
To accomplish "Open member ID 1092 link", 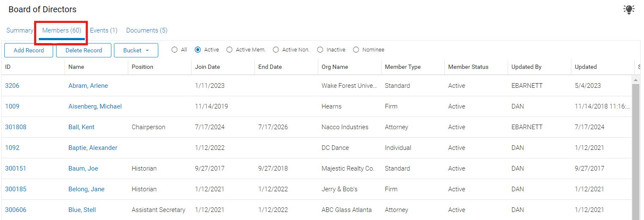I will coord(12,148).
